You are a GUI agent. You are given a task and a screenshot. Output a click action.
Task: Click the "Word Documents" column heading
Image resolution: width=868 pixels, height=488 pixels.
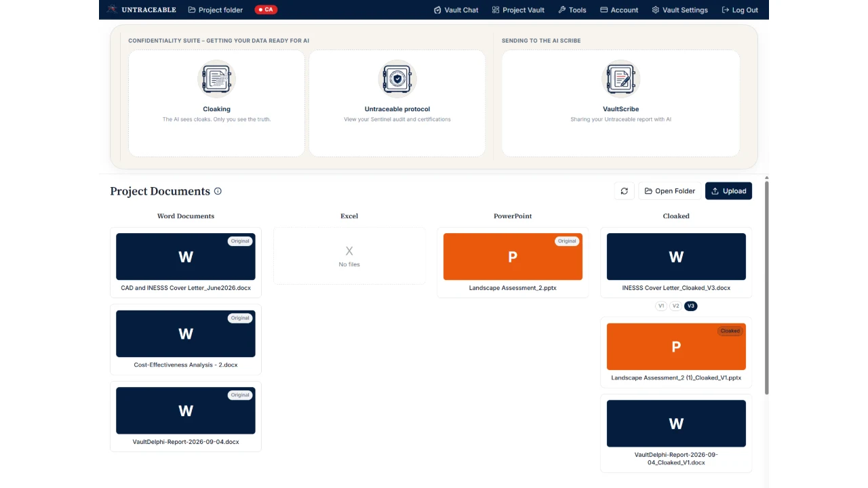(x=186, y=216)
